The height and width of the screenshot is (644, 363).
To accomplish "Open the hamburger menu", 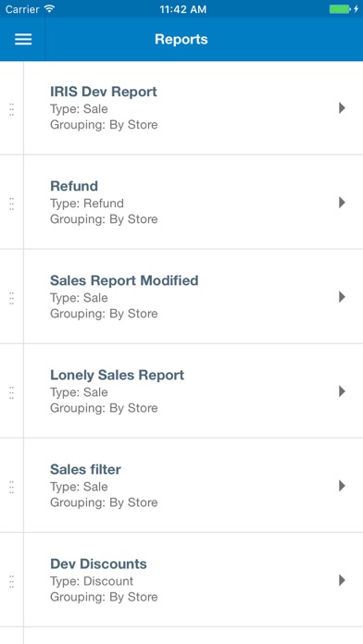I will tap(23, 39).
